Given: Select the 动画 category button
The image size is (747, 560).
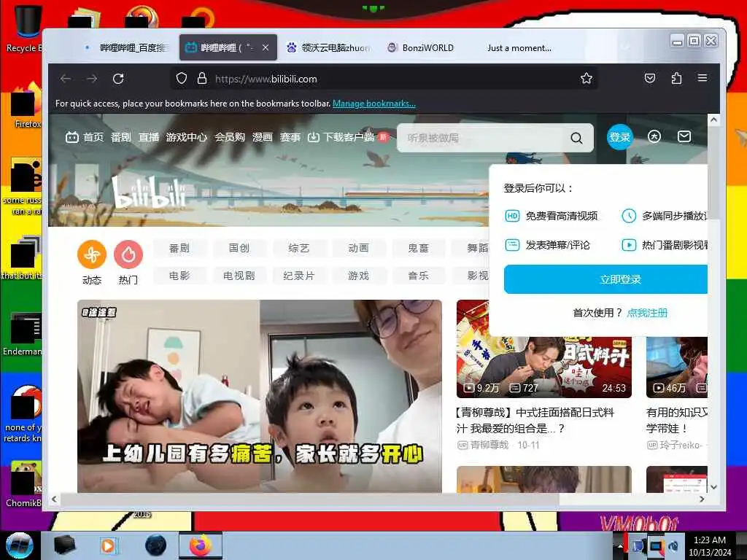Looking at the screenshot, I should (x=359, y=248).
